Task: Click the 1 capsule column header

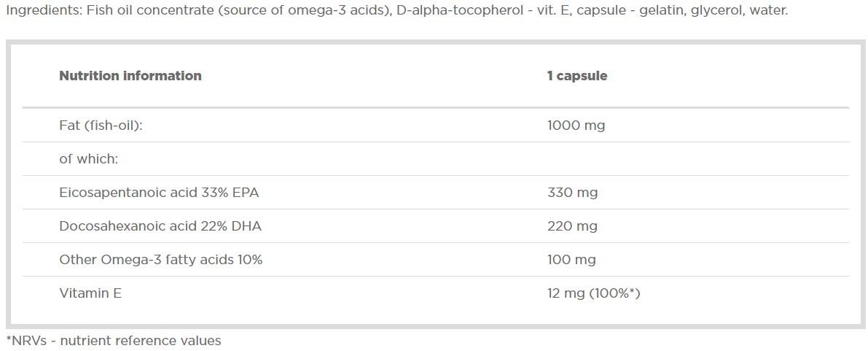Action: tap(576, 76)
